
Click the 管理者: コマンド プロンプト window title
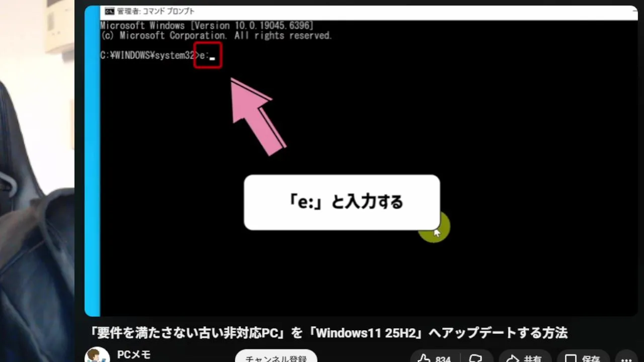[155, 12]
